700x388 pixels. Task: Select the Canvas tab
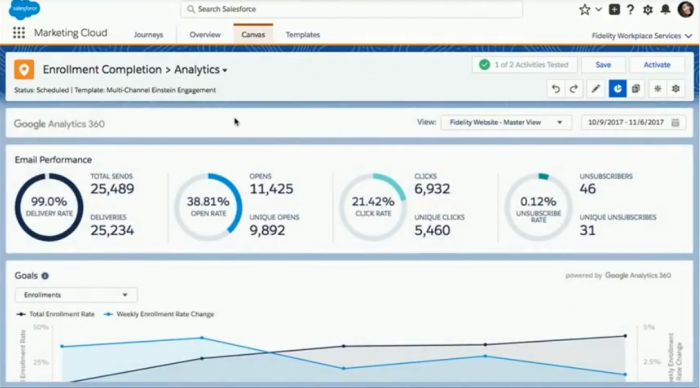point(253,34)
